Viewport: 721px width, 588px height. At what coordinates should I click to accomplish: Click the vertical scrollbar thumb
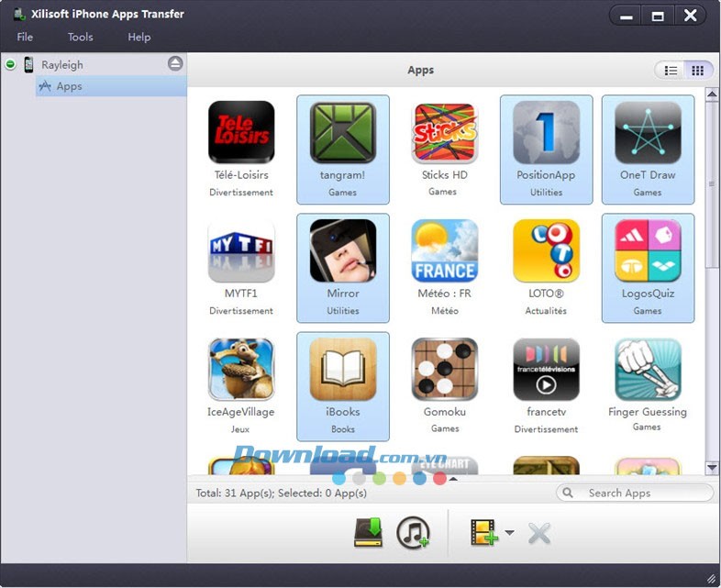712,183
